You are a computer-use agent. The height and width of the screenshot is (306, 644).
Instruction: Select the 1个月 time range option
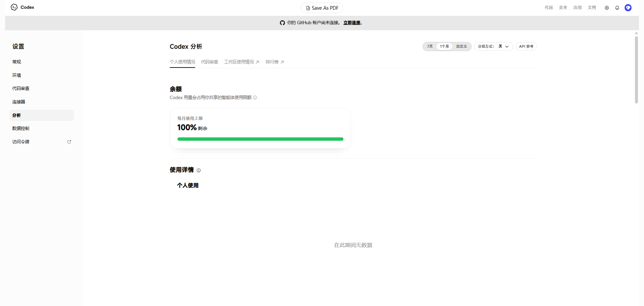444,46
